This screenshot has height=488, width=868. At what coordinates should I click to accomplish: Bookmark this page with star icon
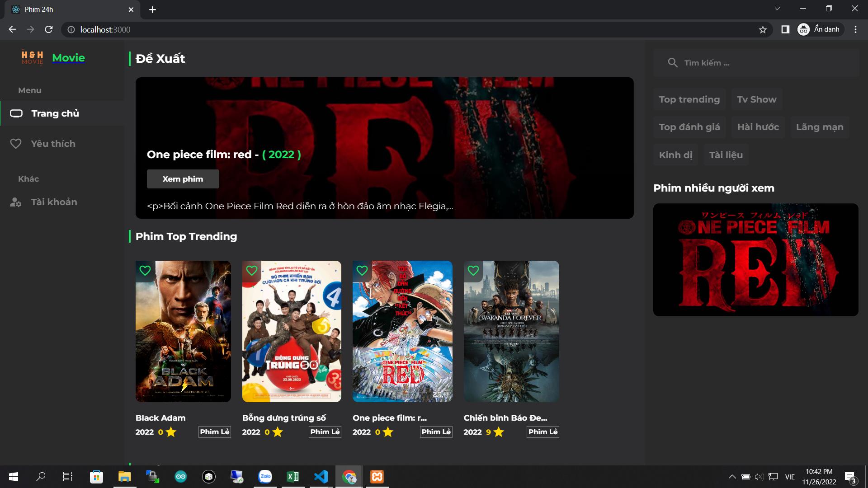tap(763, 29)
